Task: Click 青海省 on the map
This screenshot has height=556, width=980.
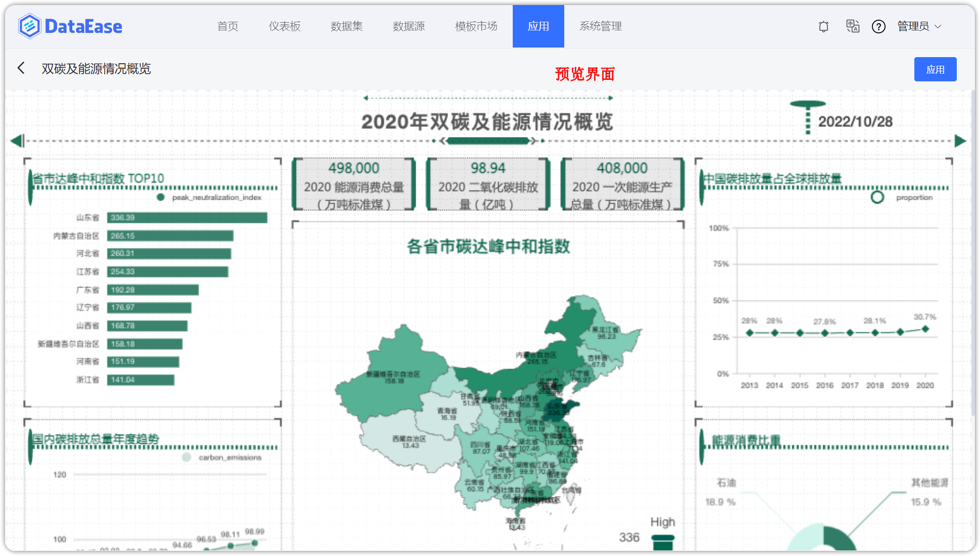Action: click(448, 414)
